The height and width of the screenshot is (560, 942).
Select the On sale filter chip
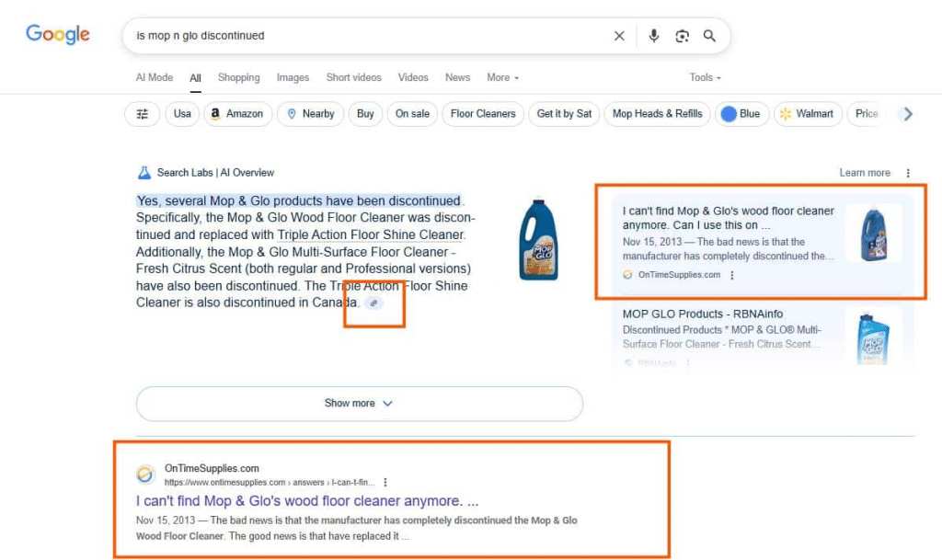coord(412,114)
